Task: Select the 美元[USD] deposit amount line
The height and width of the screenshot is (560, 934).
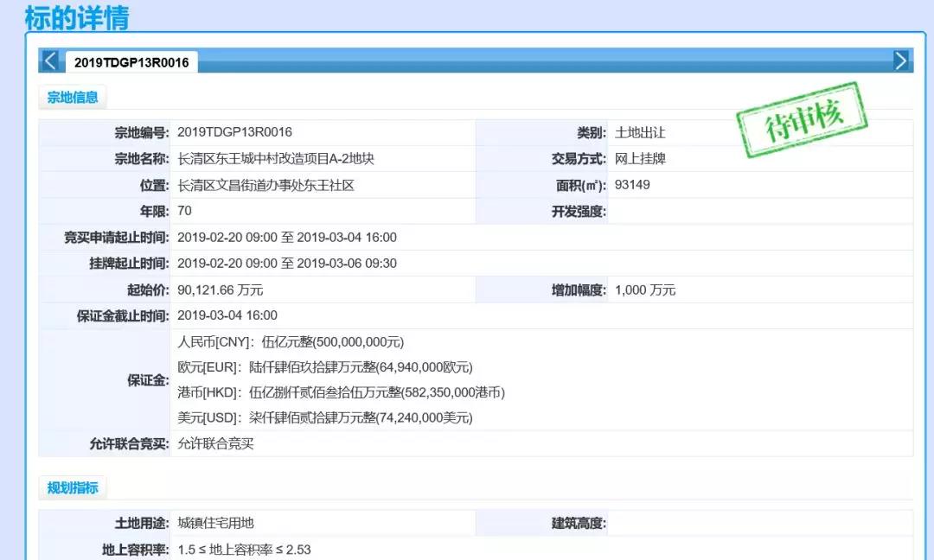Action: click(x=325, y=417)
